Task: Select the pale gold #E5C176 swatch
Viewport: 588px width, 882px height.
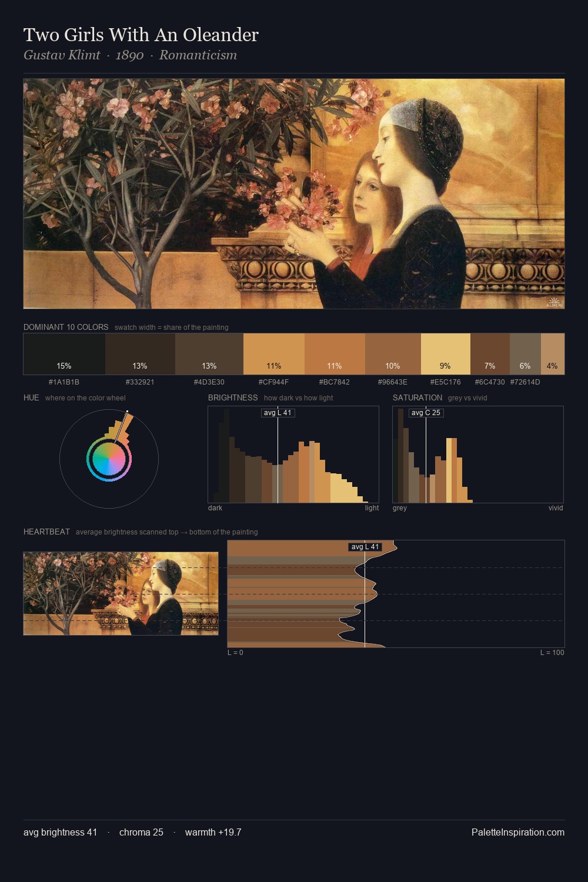Action: 446,354
